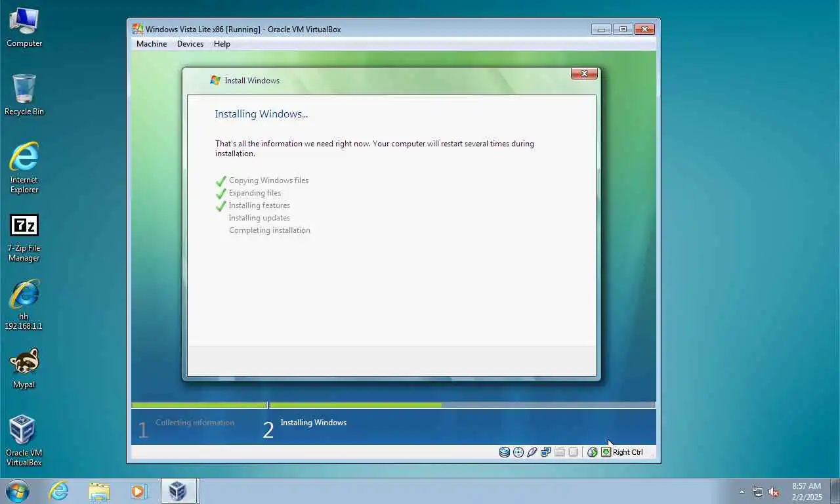Click the Collecting information stage label
This screenshot has width=840, height=504.
tap(195, 423)
